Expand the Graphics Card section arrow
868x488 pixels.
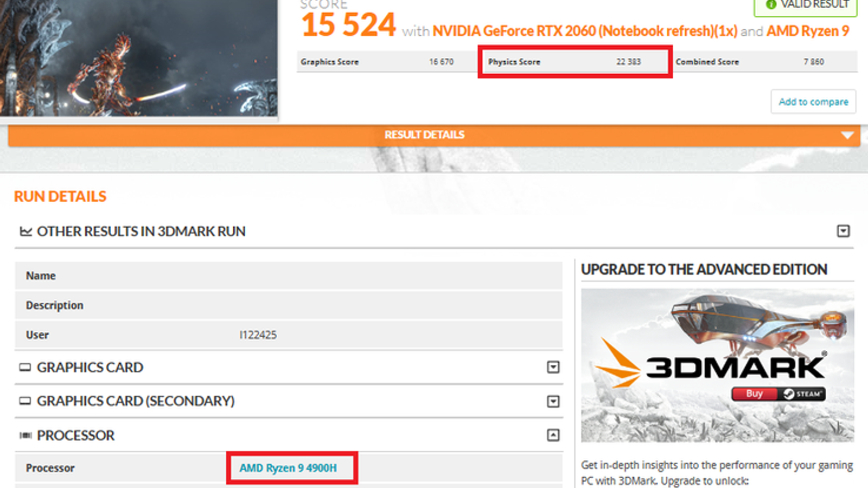553,367
